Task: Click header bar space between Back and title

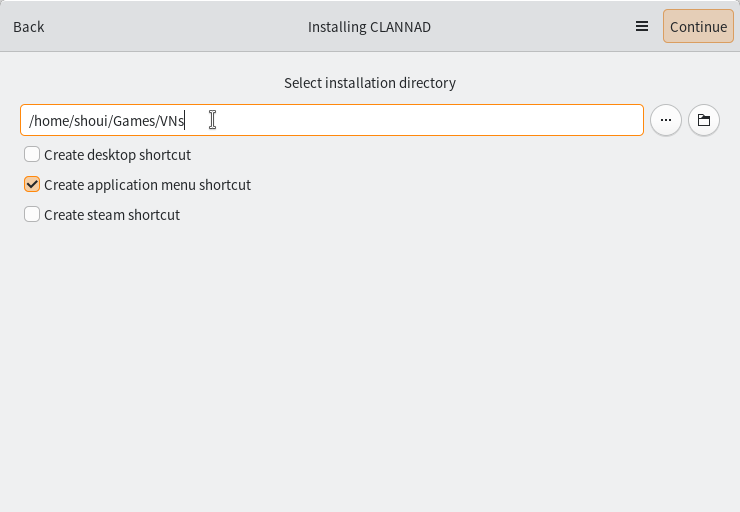Action: click(170, 27)
